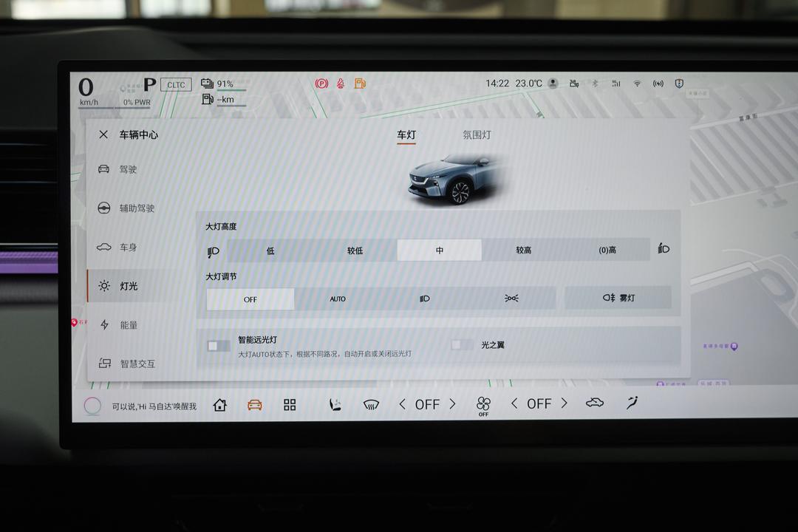The height and width of the screenshot is (532, 798).
Task: Toggle the 智能远光灯 switch
Action: pos(219,347)
